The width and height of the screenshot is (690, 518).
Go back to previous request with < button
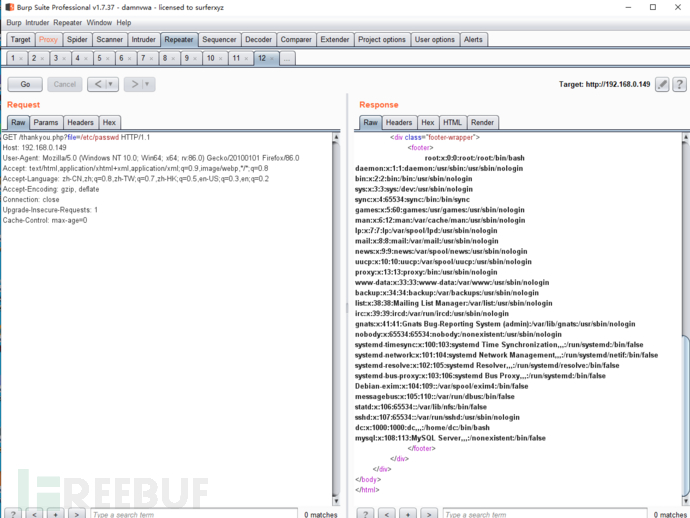tap(98, 84)
